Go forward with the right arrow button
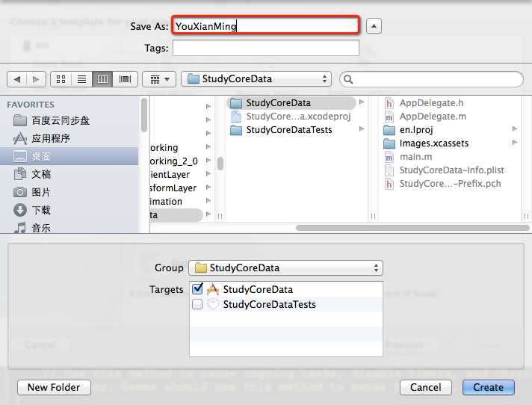 pyautogui.click(x=36, y=79)
